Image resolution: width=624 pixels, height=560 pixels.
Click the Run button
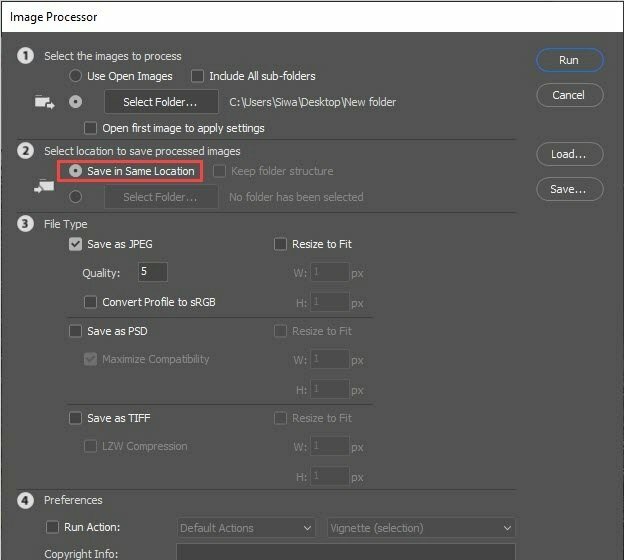[569, 60]
